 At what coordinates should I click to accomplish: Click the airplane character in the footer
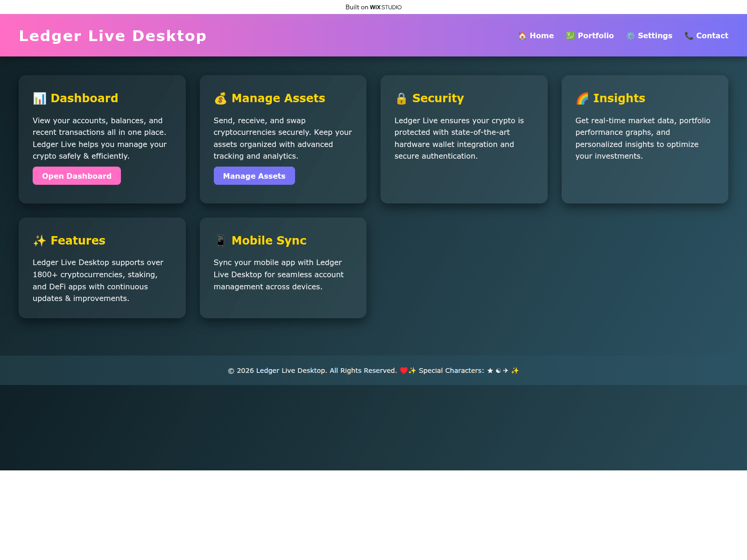point(506,371)
